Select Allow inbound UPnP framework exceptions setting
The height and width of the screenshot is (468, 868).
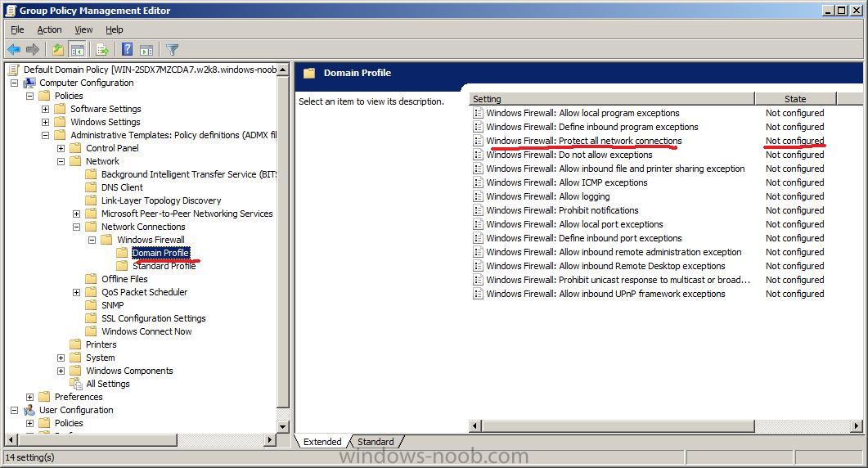click(605, 294)
